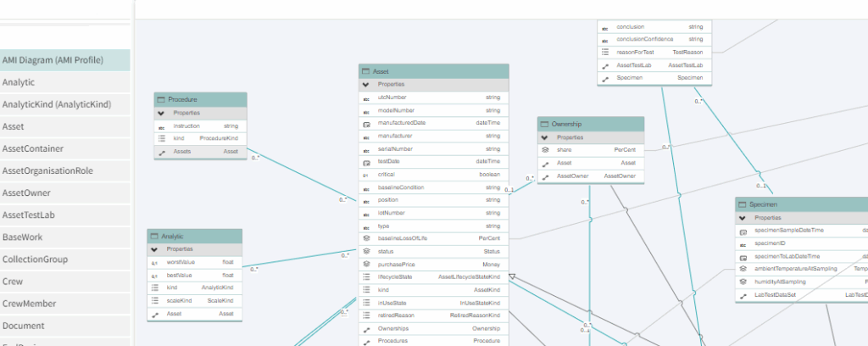Click date icon beside manufacturedDate
This screenshot has height=346, width=868.
coord(366,124)
